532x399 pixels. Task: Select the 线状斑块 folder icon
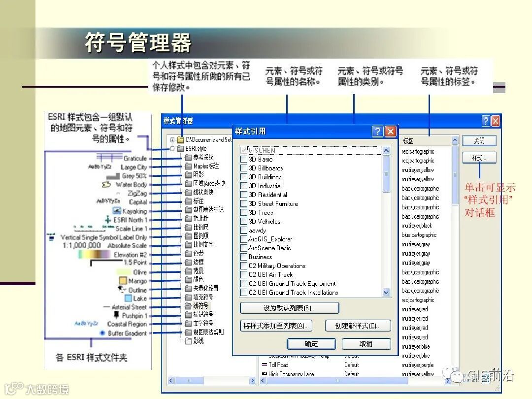tap(188, 193)
